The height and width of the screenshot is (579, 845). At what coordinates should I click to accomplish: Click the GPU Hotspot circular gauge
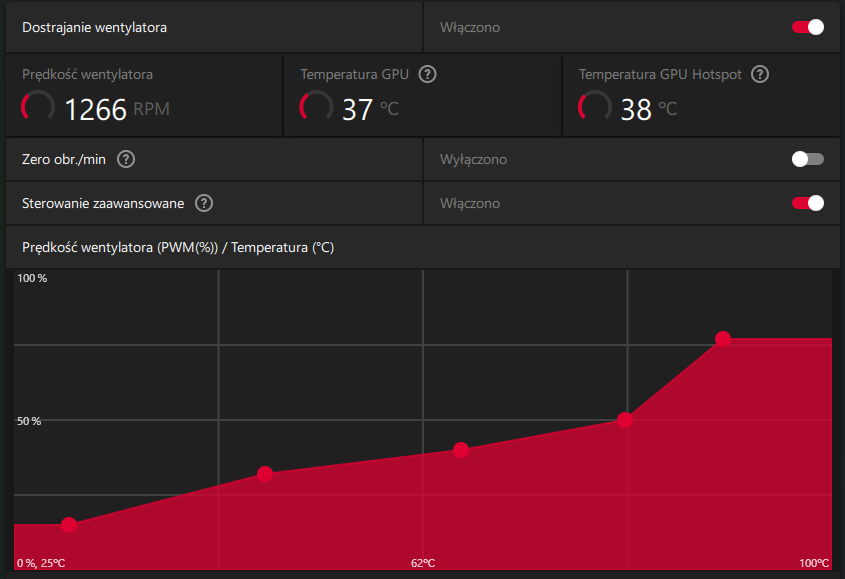[x=595, y=107]
